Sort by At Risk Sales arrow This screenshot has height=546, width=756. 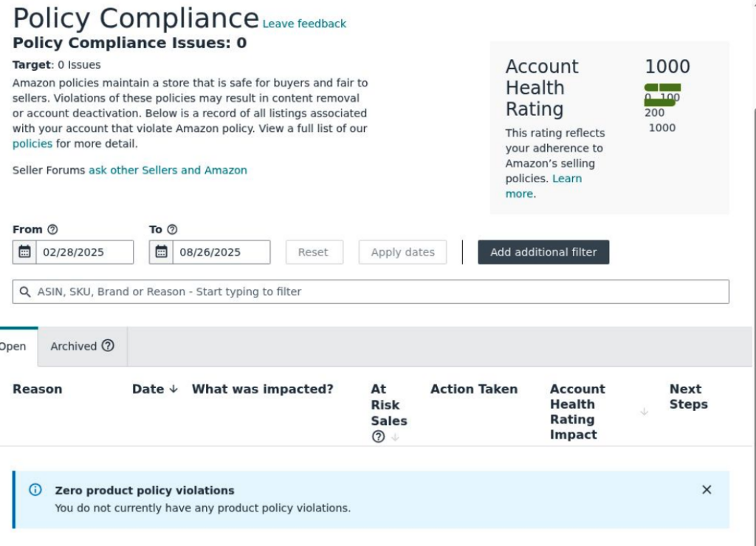395,436
